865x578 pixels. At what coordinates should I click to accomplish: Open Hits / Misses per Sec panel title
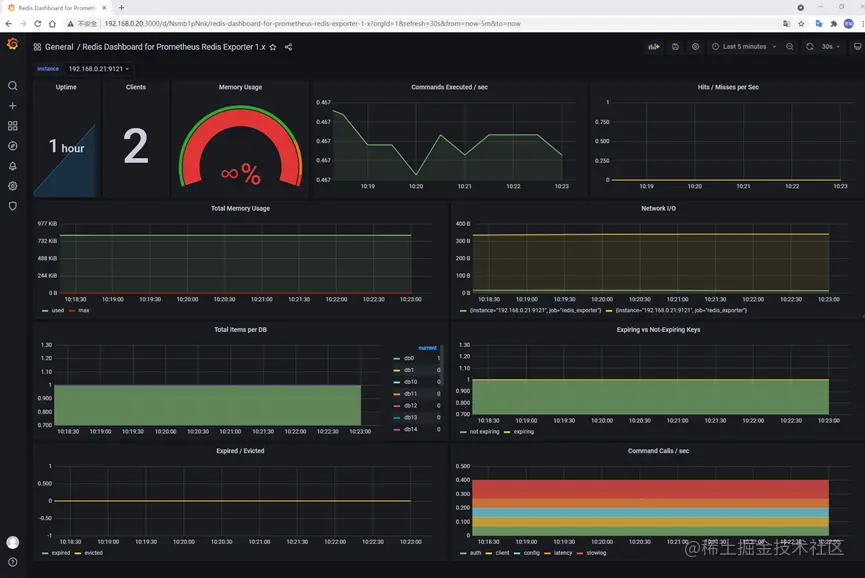[728, 87]
